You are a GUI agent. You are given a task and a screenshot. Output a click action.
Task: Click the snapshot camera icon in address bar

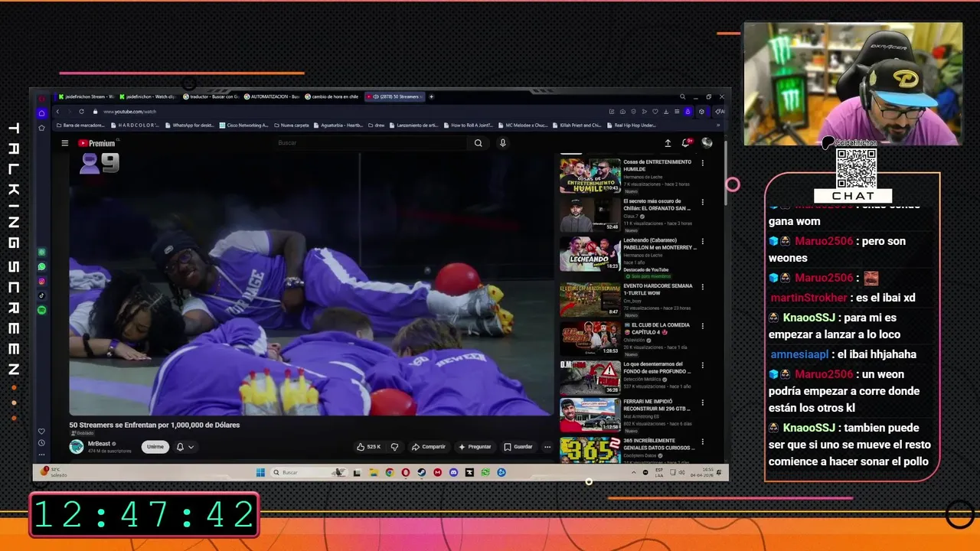pyautogui.click(x=622, y=112)
